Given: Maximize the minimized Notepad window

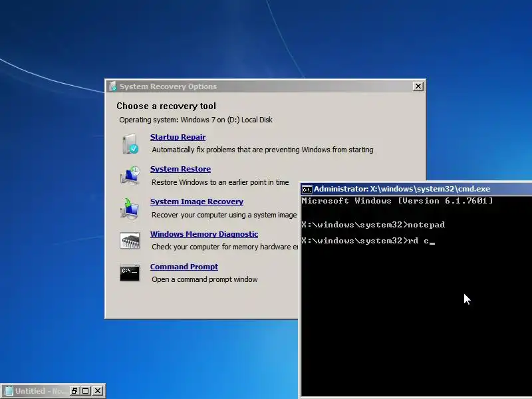Looking at the screenshot, I should click(x=86, y=391).
